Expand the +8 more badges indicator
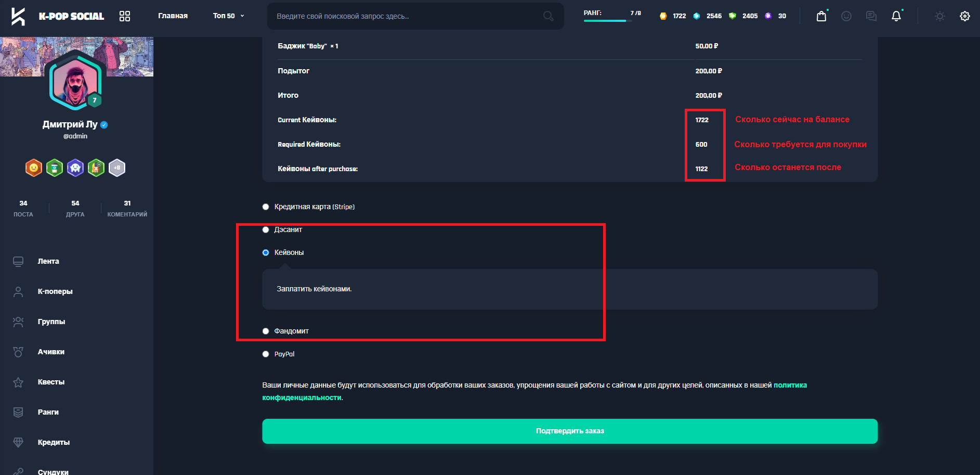 point(117,168)
